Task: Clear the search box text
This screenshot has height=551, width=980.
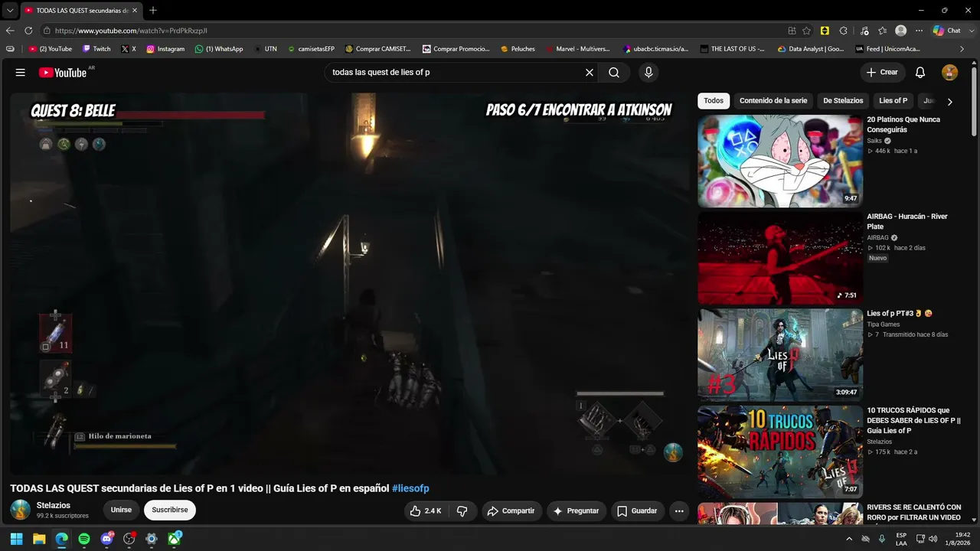Action: coord(590,73)
